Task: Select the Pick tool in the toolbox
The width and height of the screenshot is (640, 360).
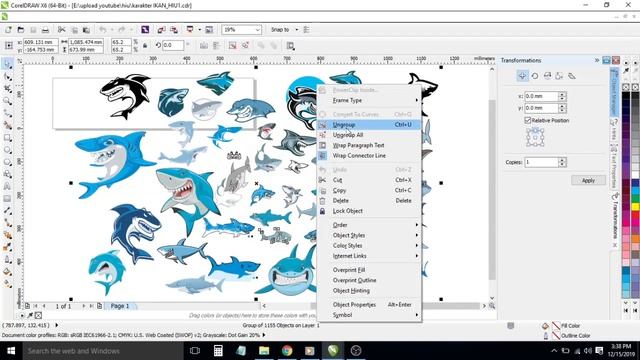Action: coord(7,64)
